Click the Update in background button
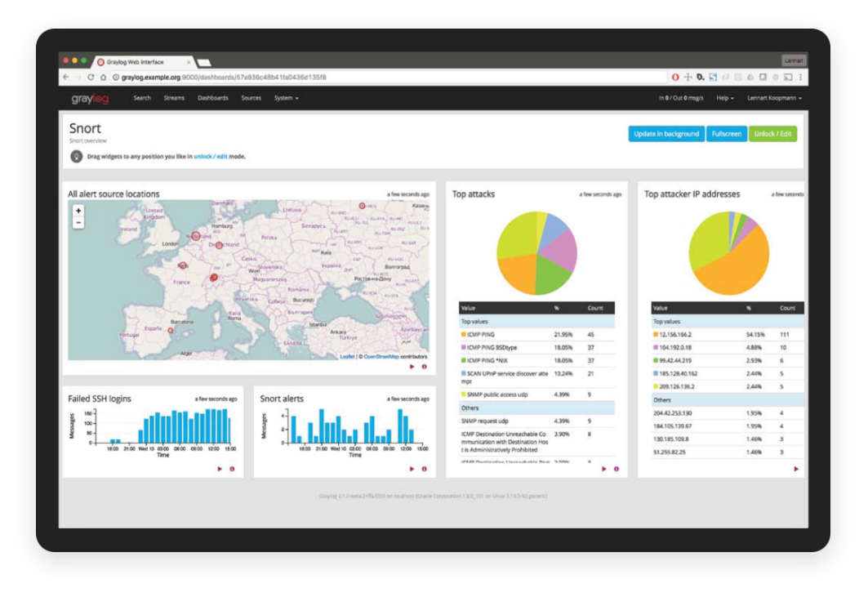The image size is (868, 597). (666, 134)
